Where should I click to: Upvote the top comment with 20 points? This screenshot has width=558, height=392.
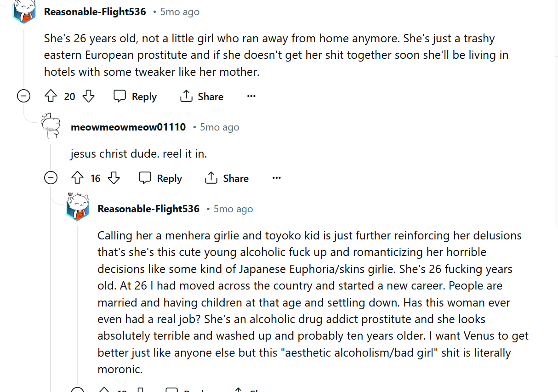pos(51,97)
